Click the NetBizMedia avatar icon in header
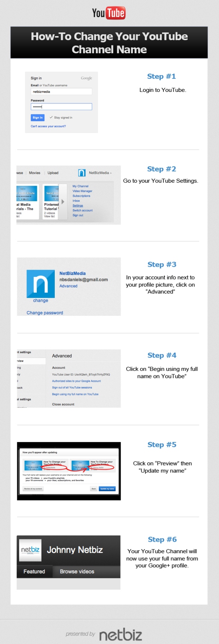This screenshot has height=644, width=219. coord(82,173)
